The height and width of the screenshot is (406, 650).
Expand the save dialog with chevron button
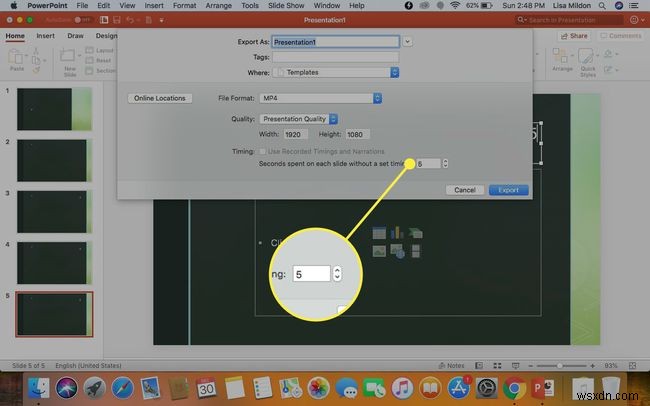click(x=407, y=41)
